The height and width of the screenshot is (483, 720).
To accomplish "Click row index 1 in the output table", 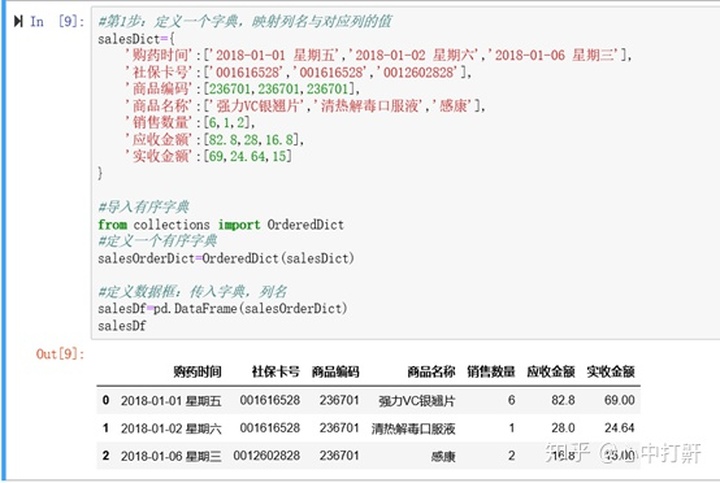I will point(106,428).
